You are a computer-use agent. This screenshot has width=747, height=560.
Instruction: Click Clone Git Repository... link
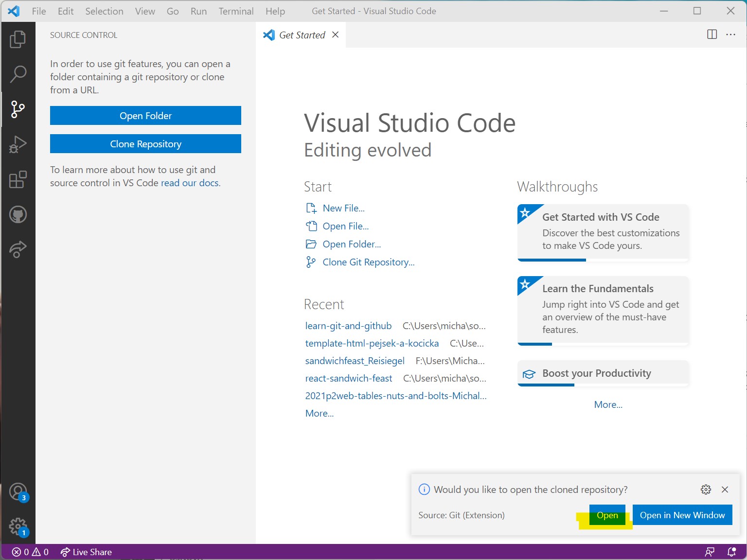click(369, 262)
